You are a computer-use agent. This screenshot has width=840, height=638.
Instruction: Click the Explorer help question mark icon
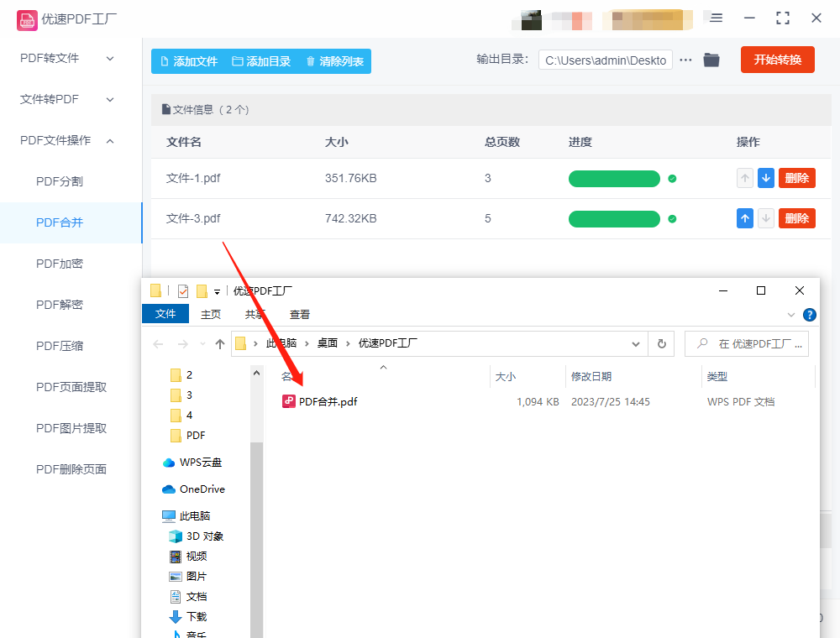[x=810, y=315]
